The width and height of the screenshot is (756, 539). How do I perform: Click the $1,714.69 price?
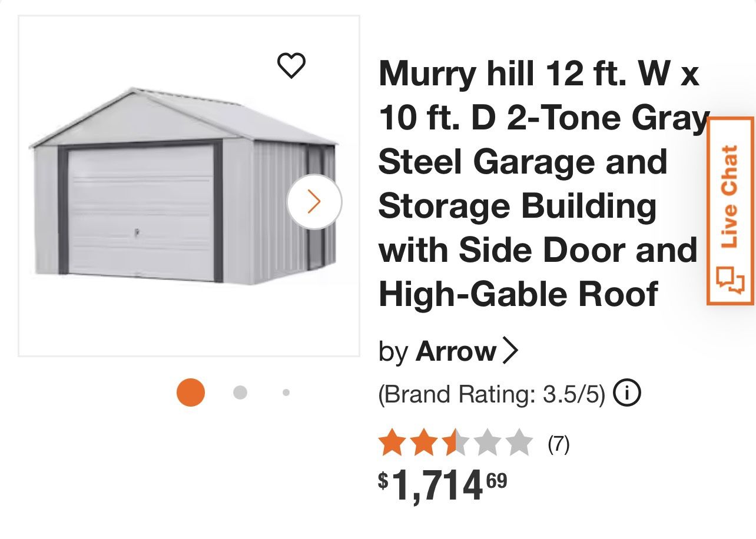tap(442, 485)
